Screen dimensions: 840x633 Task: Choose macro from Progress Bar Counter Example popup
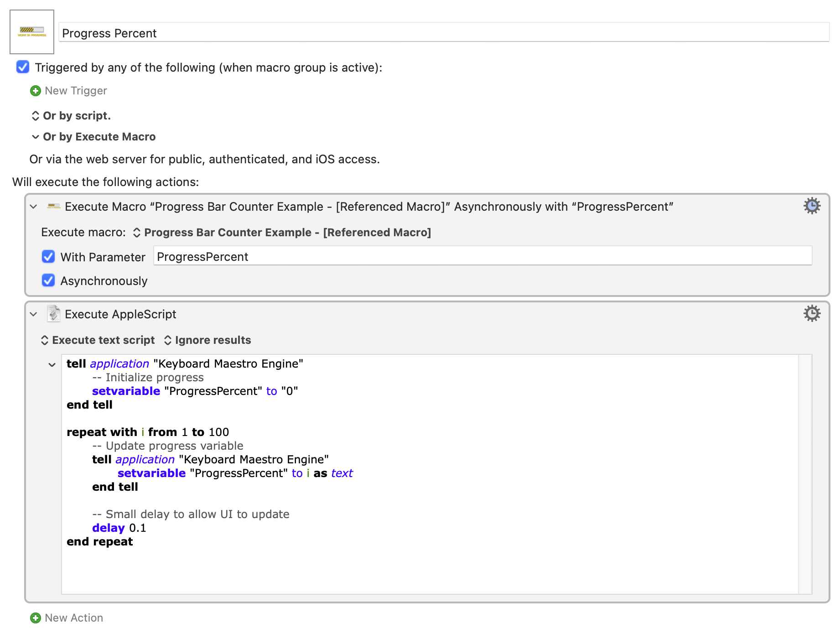pos(281,233)
